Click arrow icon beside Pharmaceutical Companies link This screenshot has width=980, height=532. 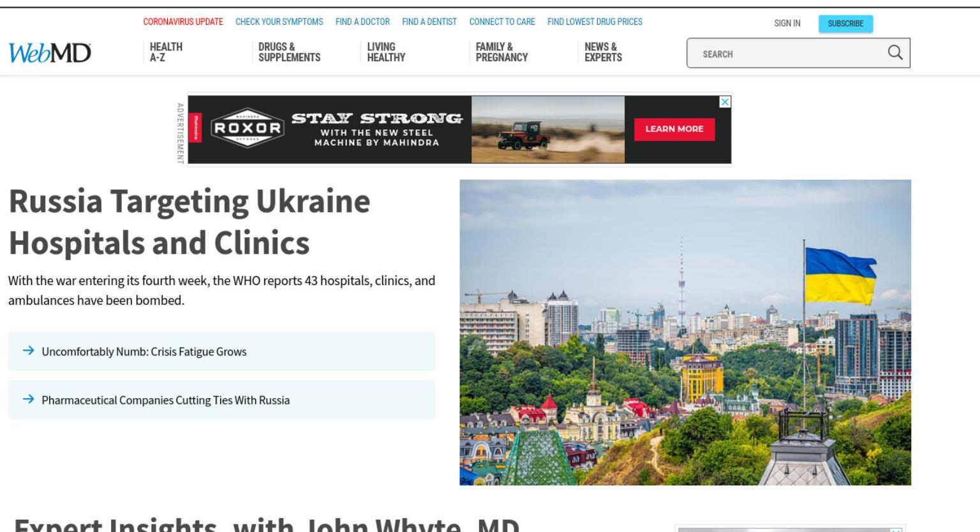point(28,399)
